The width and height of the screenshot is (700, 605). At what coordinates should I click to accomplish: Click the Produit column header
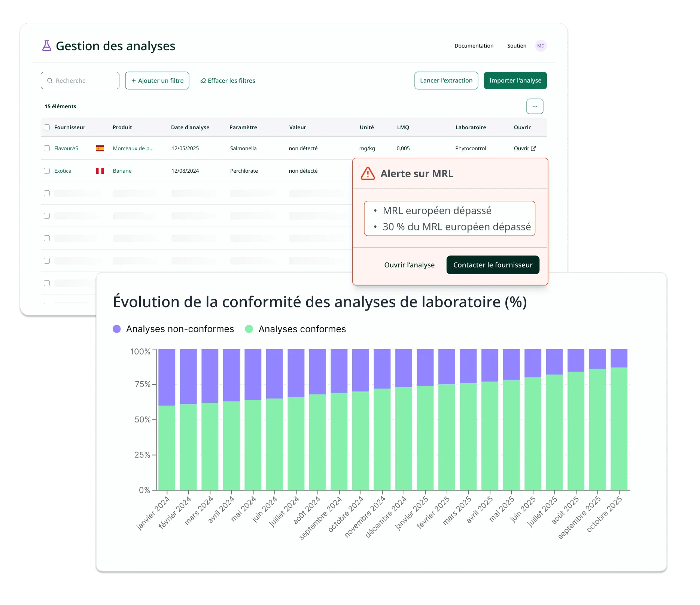[x=122, y=127]
